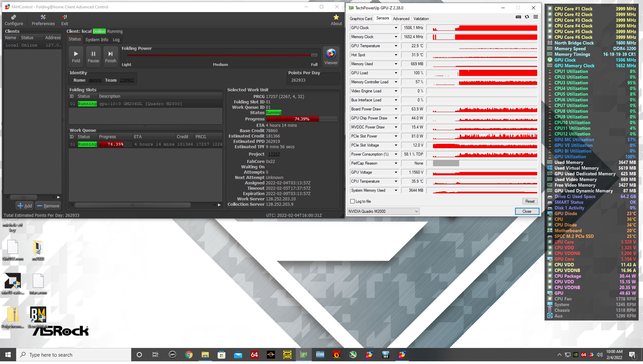Take a GPU-Z screenshot with camera icon
This screenshot has height=364, width=643.
point(518,17)
